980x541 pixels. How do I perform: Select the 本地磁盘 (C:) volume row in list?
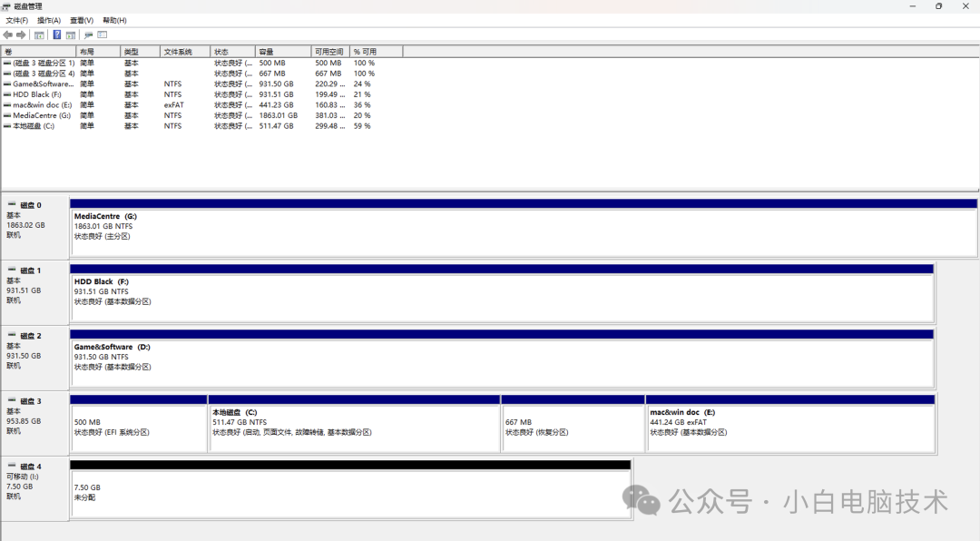click(201, 126)
